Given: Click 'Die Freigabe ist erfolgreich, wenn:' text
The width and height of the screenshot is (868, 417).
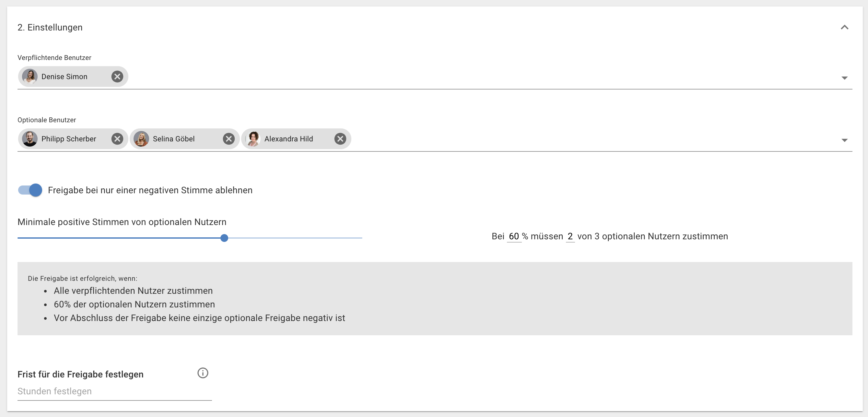Looking at the screenshot, I should click(83, 279).
